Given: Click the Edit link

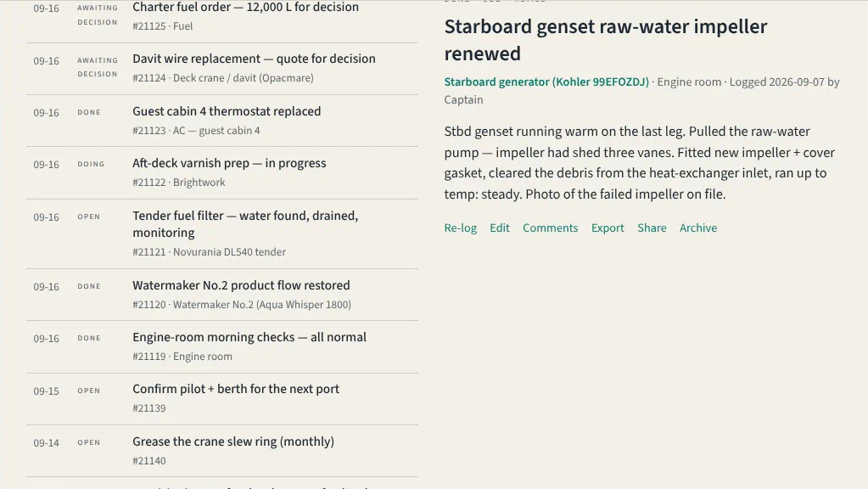Looking at the screenshot, I should pyautogui.click(x=499, y=228).
